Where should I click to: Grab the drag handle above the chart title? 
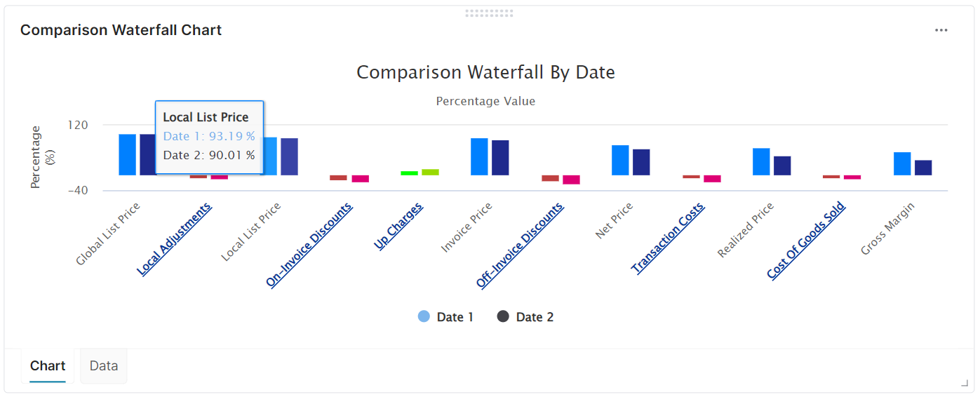coord(489,13)
